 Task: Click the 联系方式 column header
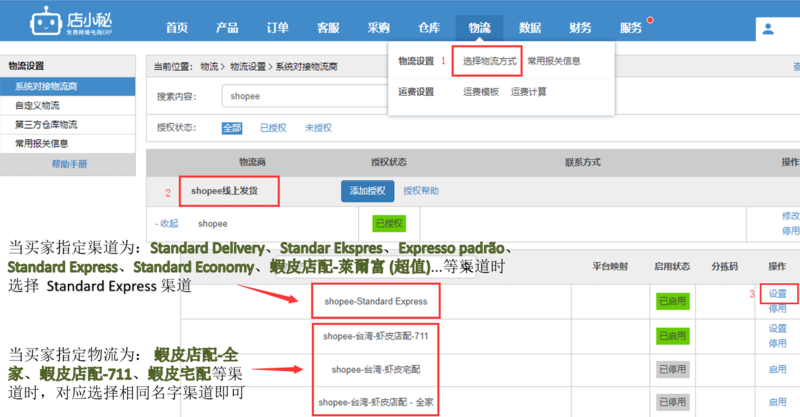click(x=583, y=162)
